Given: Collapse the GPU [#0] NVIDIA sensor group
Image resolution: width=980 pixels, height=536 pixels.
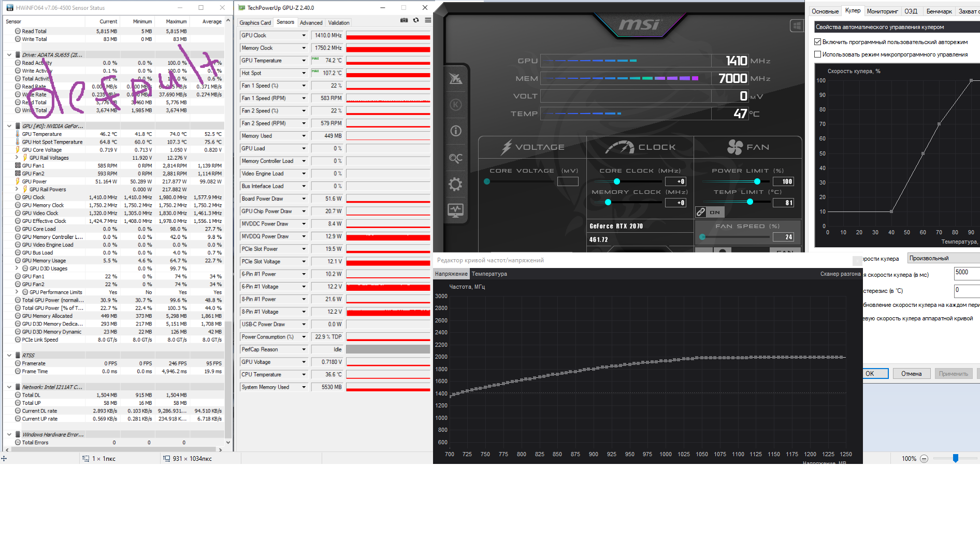Looking at the screenshot, I should (9, 126).
